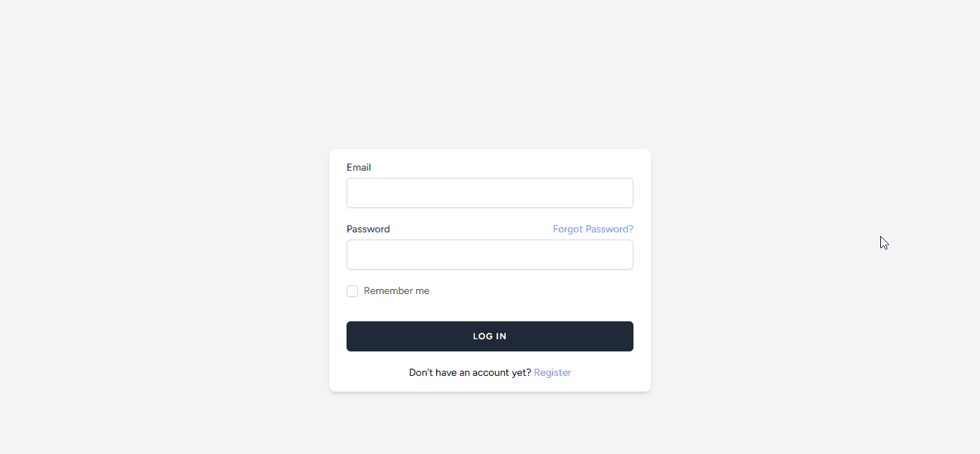Image resolution: width=980 pixels, height=454 pixels.
Task: Activate the textbox below Forgot Password?
Action: (490, 255)
